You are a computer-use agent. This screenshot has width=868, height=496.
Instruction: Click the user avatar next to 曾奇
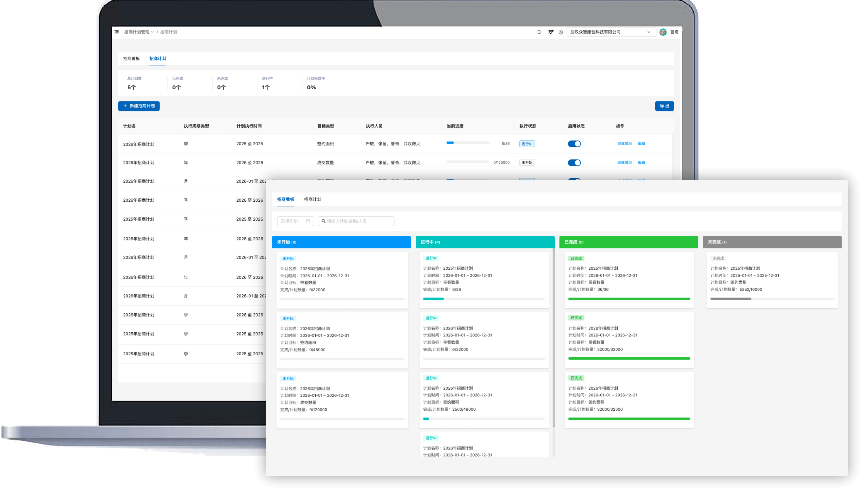[x=663, y=32]
